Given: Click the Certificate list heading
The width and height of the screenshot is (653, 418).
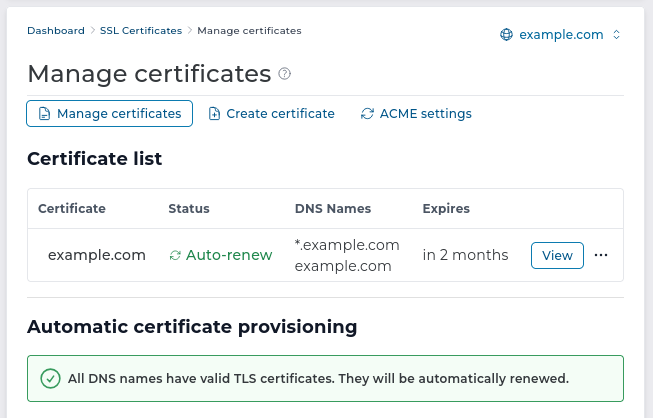Looking at the screenshot, I should coord(95,159).
